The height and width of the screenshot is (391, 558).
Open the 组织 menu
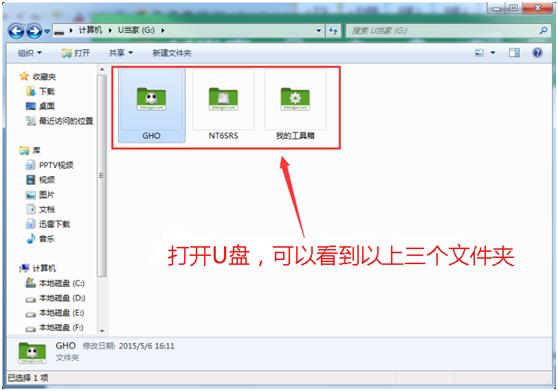[30, 53]
